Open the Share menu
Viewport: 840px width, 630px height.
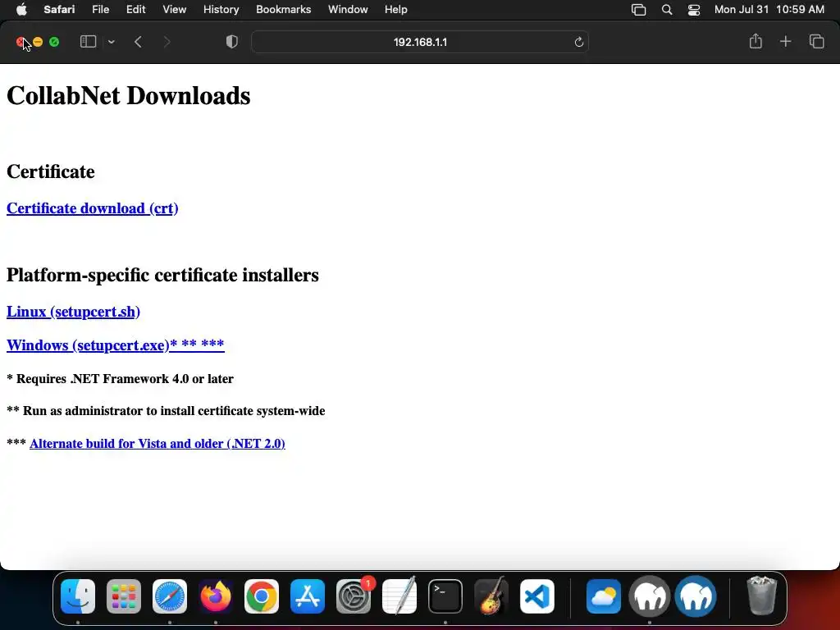[756, 41]
